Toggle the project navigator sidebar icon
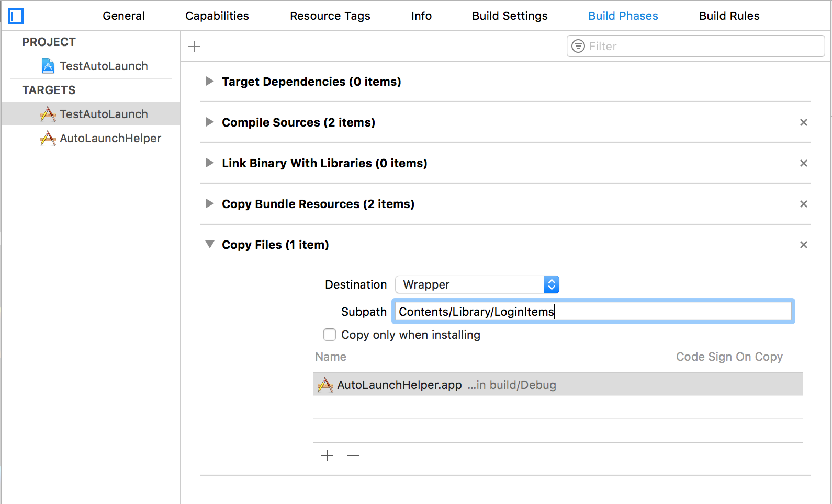832x504 pixels. click(16, 16)
